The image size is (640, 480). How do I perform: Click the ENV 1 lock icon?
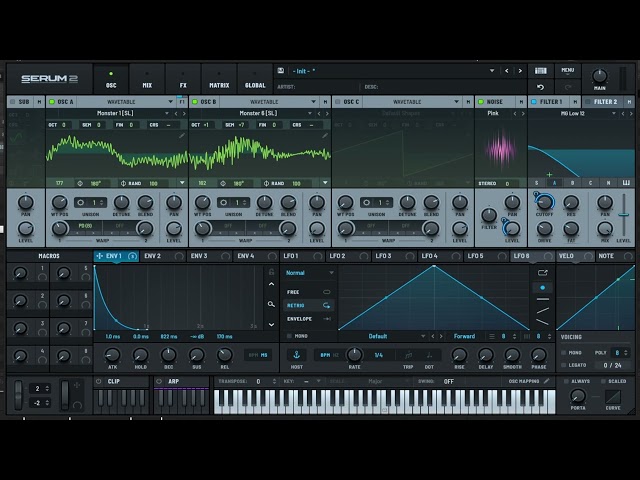[x=271, y=271]
